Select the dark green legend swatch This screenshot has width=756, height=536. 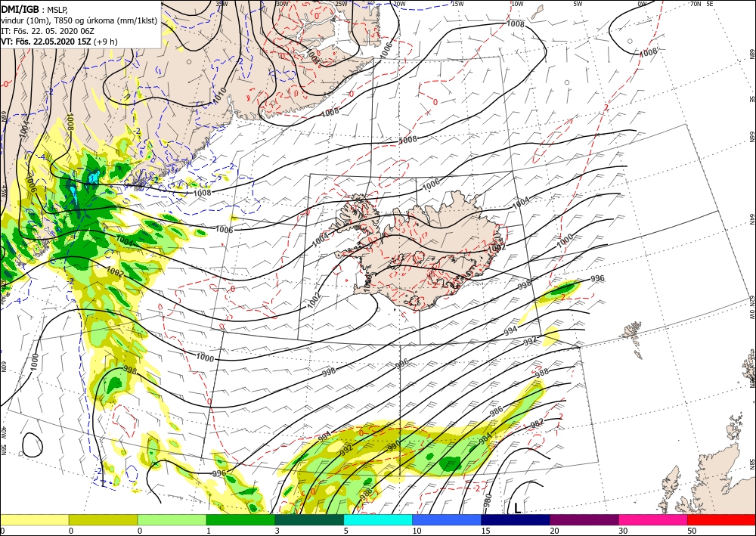[309, 519]
